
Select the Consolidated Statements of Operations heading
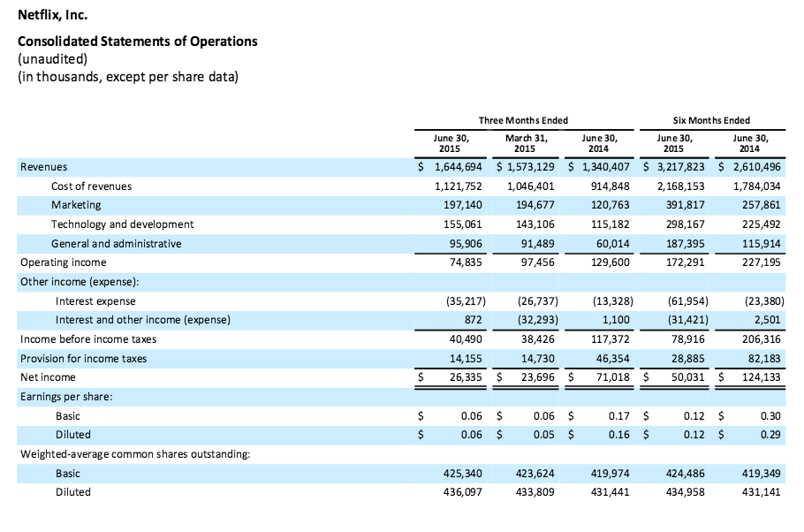click(137, 42)
